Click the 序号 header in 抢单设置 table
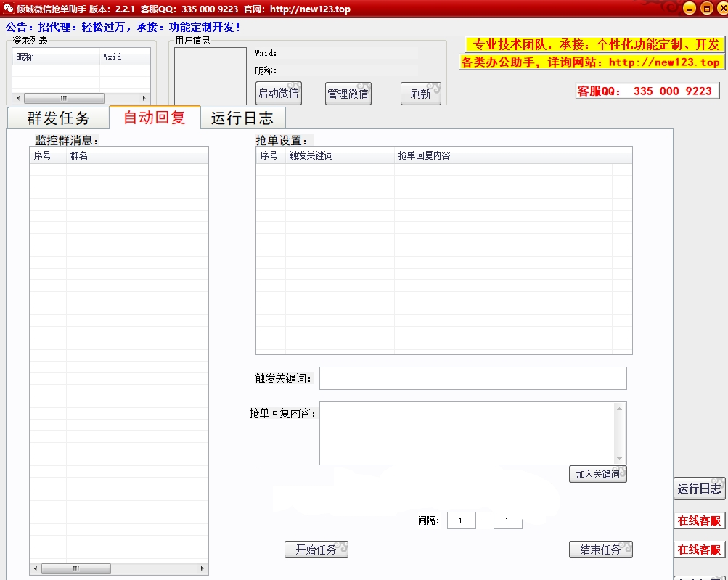Image resolution: width=728 pixels, height=580 pixels. point(271,155)
